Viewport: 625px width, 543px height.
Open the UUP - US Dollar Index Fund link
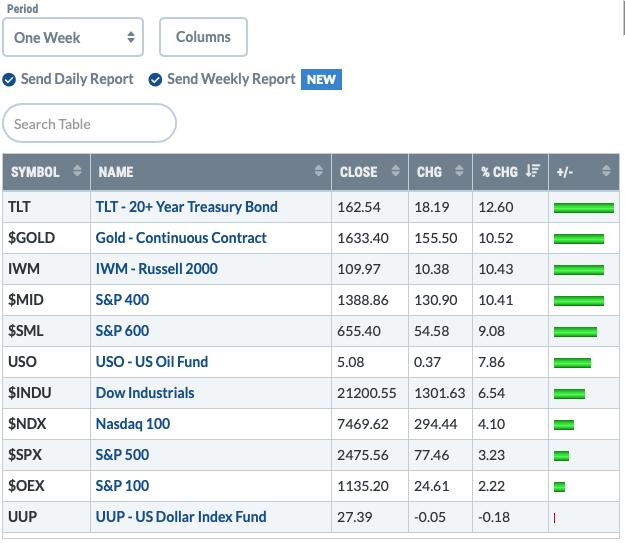coord(181,517)
